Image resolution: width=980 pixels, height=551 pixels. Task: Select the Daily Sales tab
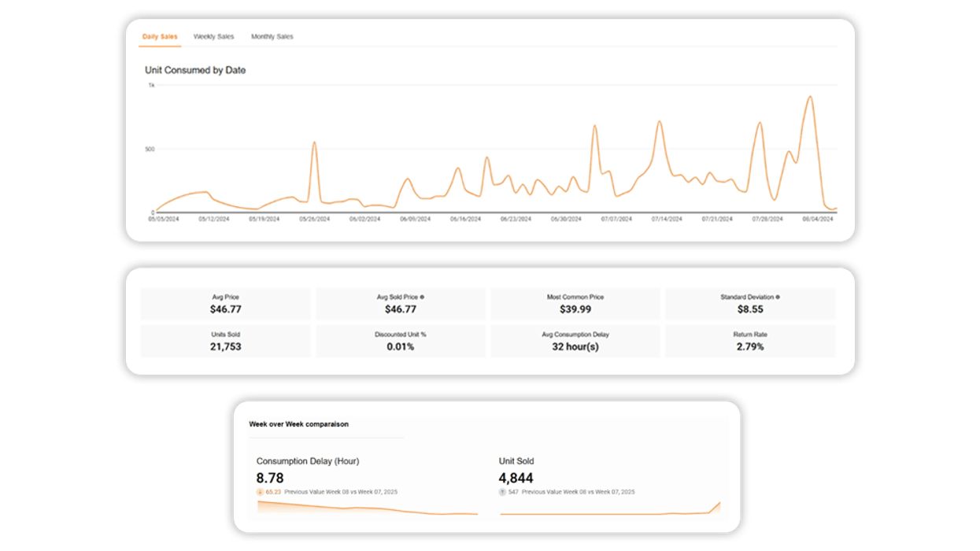pyautogui.click(x=159, y=36)
